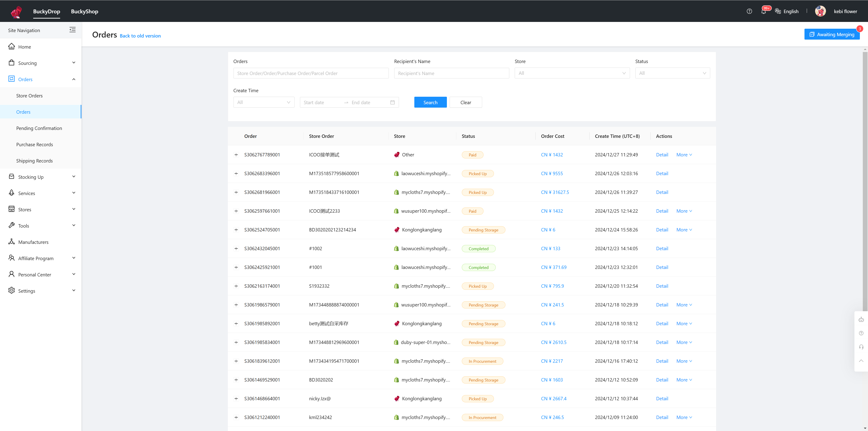Open the help question mark icon
The width and height of the screenshot is (868, 431).
(749, 12)
